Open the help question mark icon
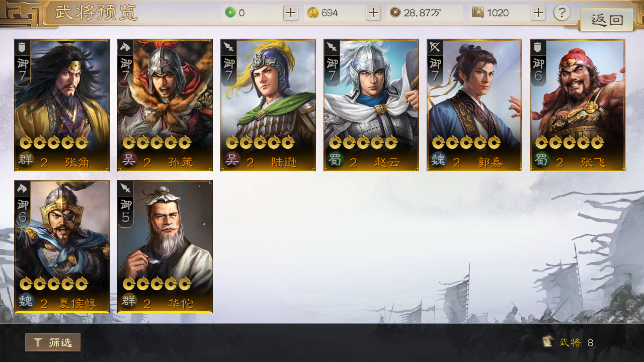This screenshot has height=362, width=644. [x=562, y=13]
